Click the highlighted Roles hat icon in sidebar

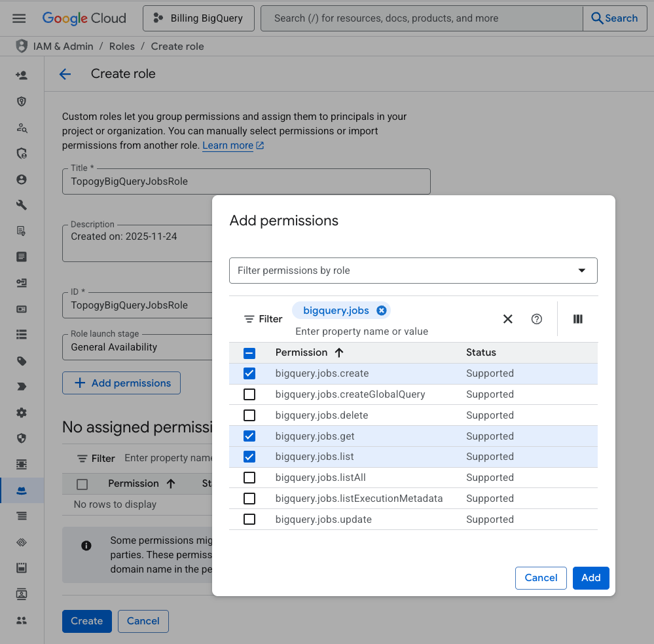pos(21,491)
